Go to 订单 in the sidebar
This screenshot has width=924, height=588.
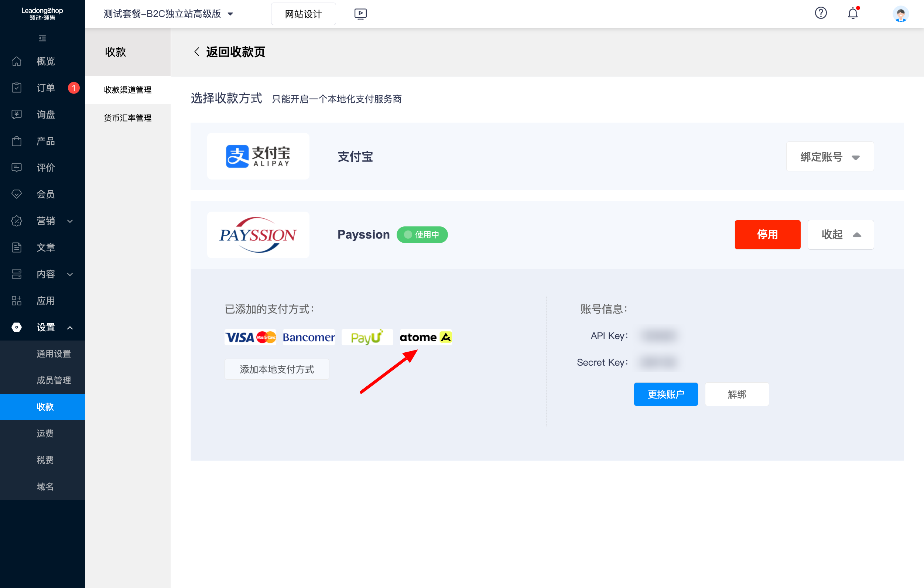(x=45, y=88)
